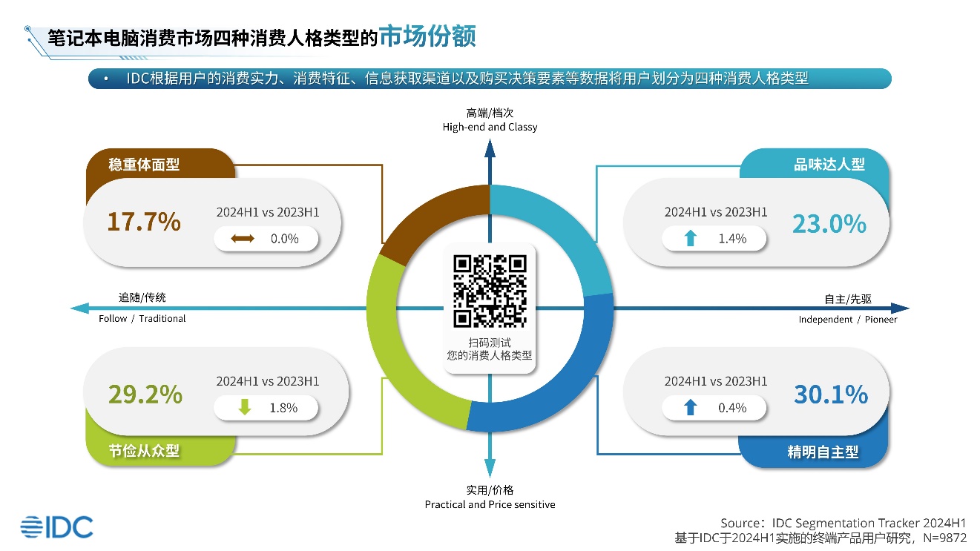Select the 品味达人型 teal label tab
Screen dimensions: 980x551
click(x=829, y=164)
